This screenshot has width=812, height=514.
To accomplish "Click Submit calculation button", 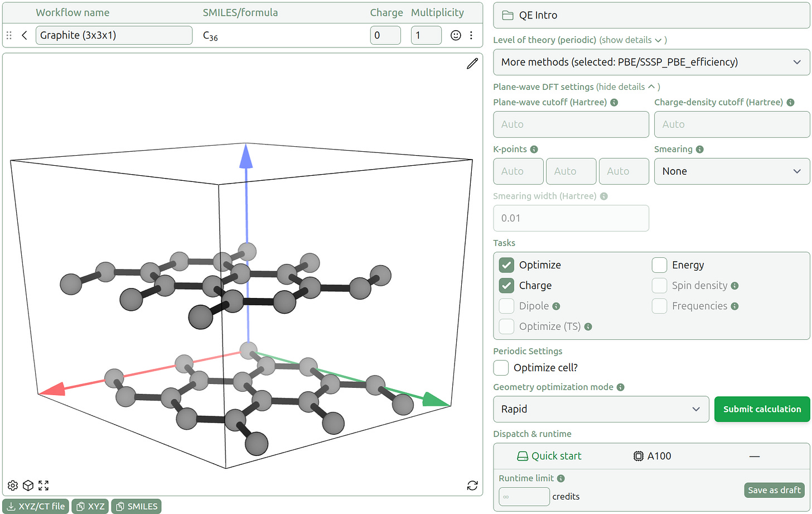I will (762, 409).
